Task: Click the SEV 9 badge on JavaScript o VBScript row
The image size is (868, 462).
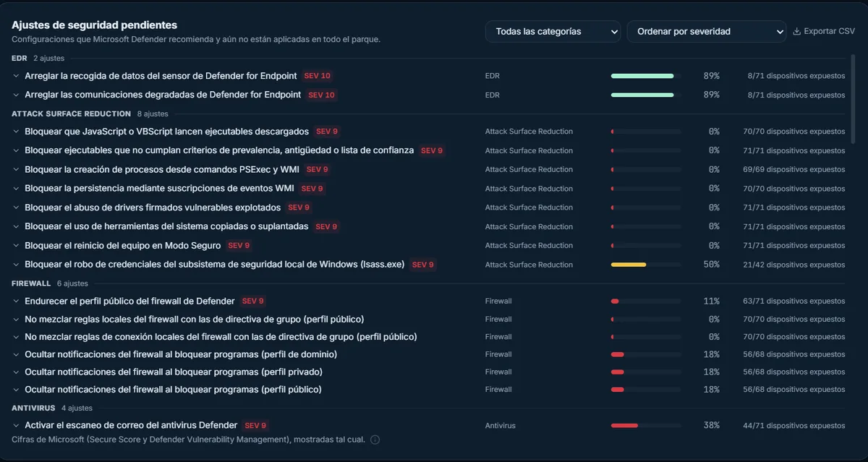Action: coord(327,132)
